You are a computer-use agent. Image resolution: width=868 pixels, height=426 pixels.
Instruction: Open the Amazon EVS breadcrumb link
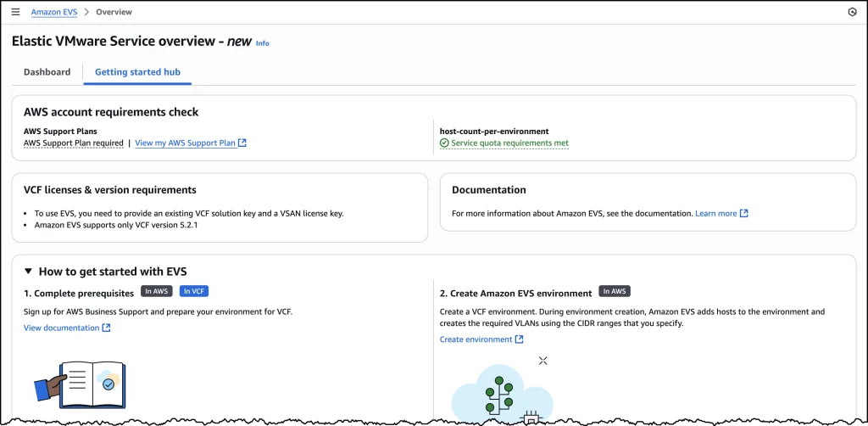(54, 12)
